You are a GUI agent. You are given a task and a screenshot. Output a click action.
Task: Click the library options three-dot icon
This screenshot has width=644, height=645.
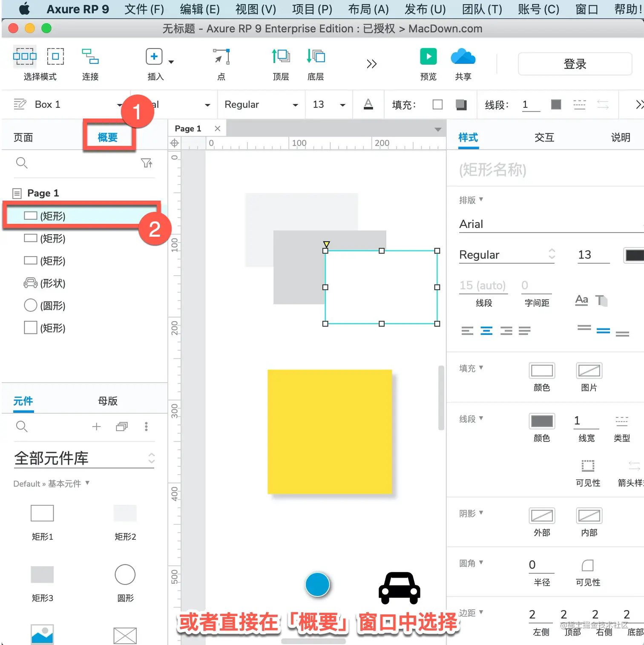point(146,426)
